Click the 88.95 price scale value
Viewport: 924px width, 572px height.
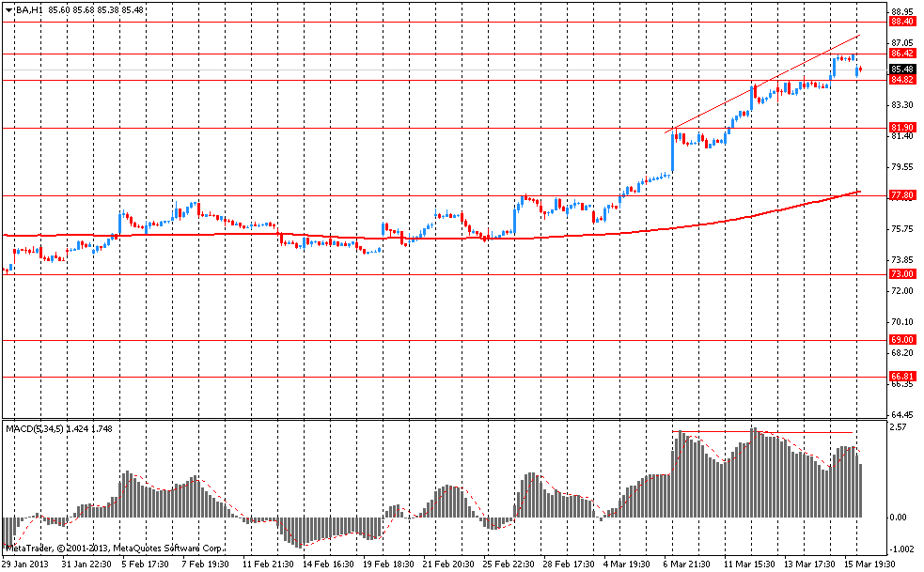[902, 12]
